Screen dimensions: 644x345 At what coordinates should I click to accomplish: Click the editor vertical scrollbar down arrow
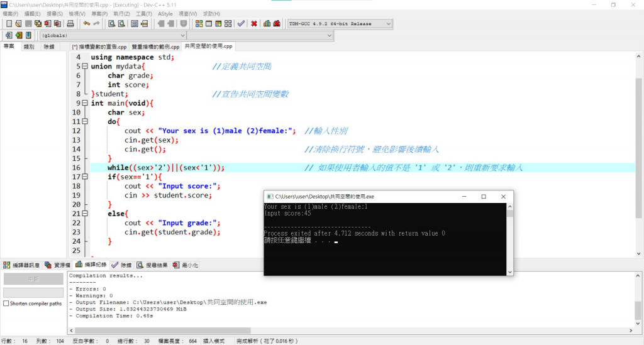tap(639, 253)
